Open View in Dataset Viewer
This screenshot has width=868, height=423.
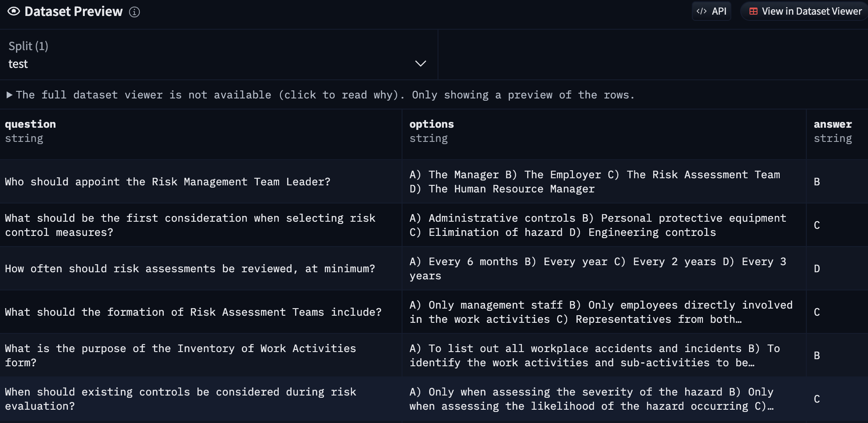pos(806,12)
